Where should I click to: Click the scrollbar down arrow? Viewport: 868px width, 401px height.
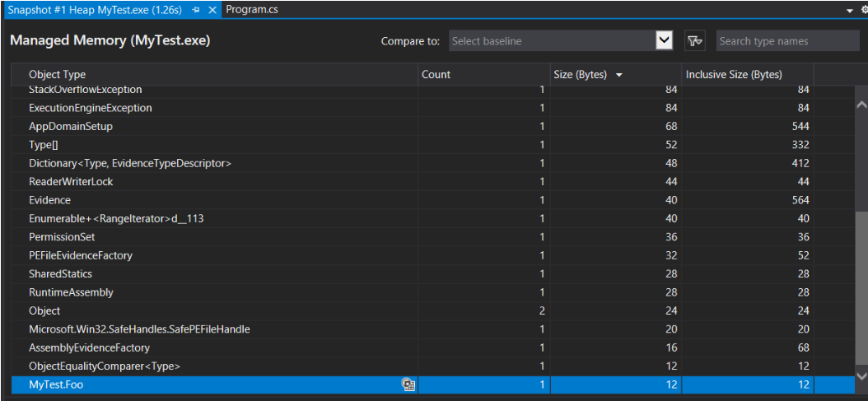[861, 375]
